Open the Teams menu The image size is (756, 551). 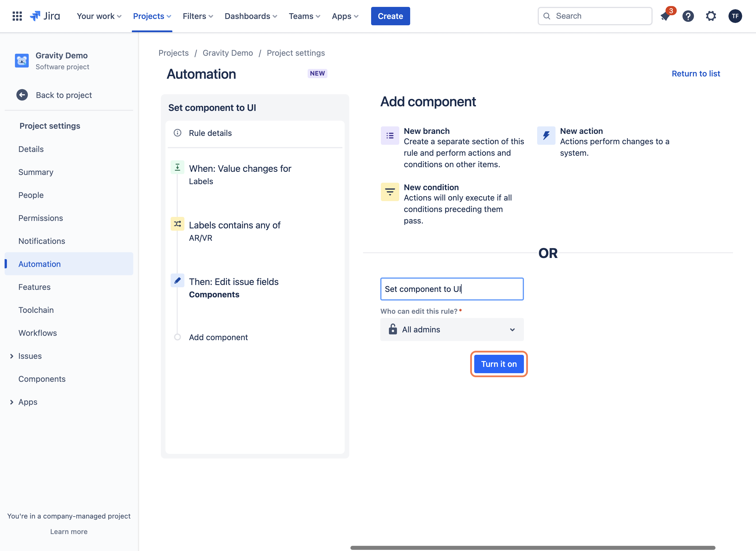click(304, 16)
